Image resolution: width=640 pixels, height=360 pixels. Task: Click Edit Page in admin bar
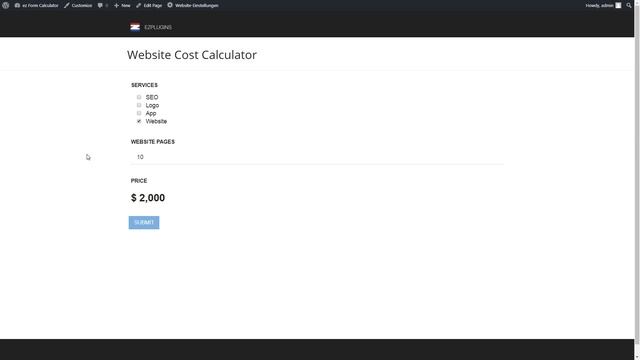[149, 5]
